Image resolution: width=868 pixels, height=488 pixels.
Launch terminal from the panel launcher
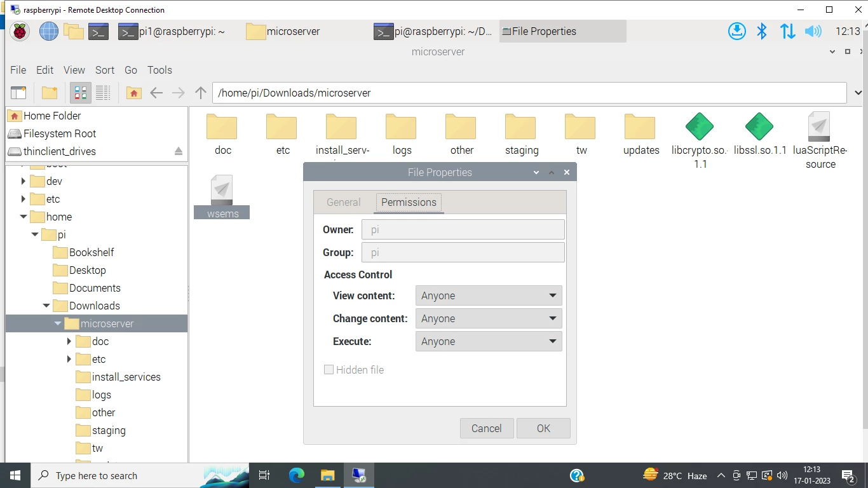point(98,31)
